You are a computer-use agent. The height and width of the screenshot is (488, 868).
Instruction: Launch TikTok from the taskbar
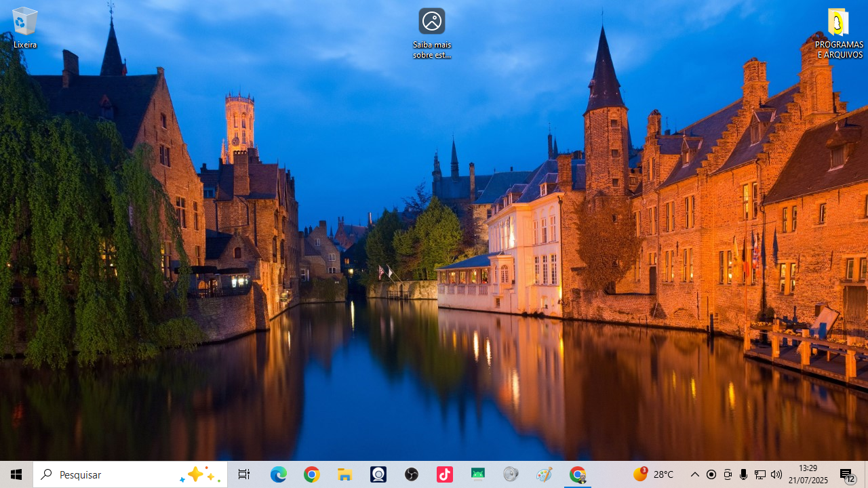[x=445, y=474]
